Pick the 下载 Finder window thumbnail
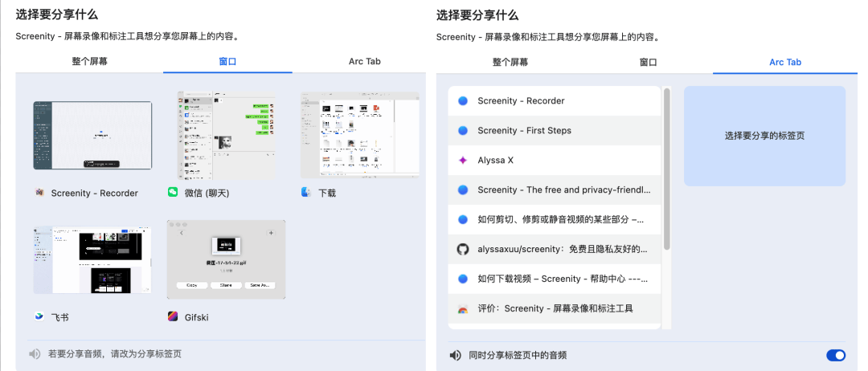868x371 pixels. [359, 134]
